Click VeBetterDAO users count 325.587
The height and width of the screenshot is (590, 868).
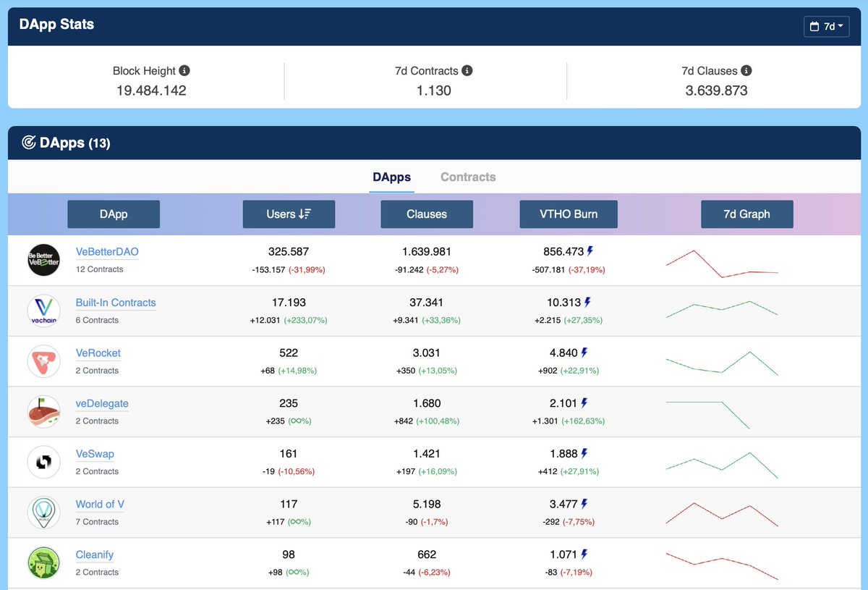[289, 252]
